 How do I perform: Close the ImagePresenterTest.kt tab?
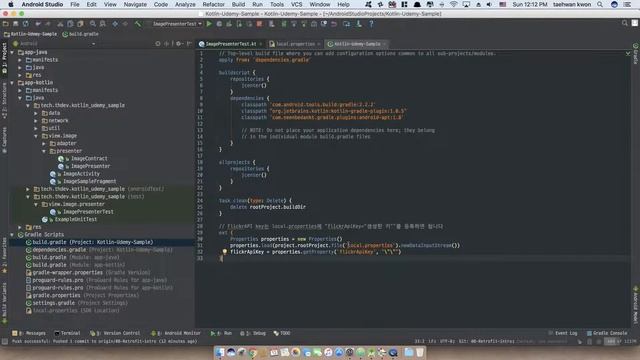(261, 44)
